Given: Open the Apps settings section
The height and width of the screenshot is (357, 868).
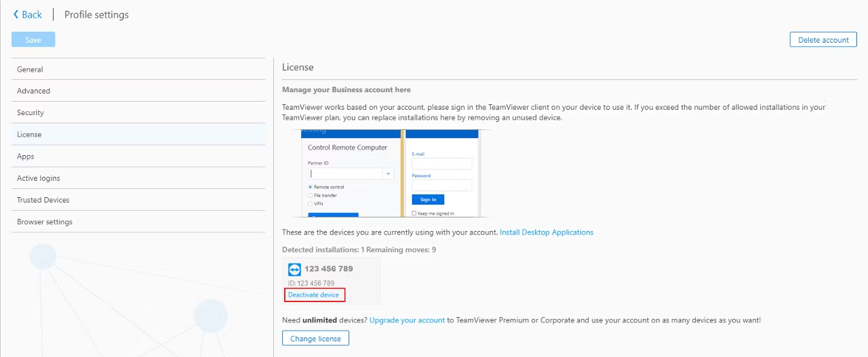Looking at the screenshot, I should tap(138, 156).
